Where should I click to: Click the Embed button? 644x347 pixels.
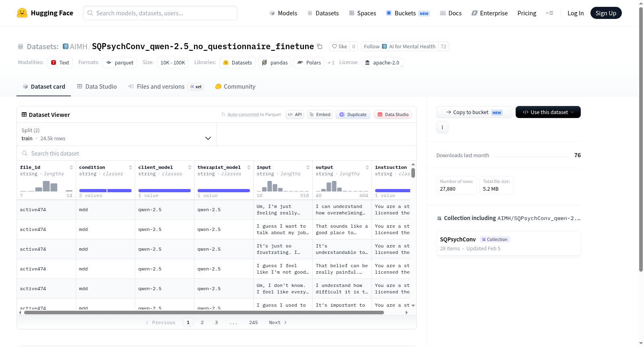320,114
